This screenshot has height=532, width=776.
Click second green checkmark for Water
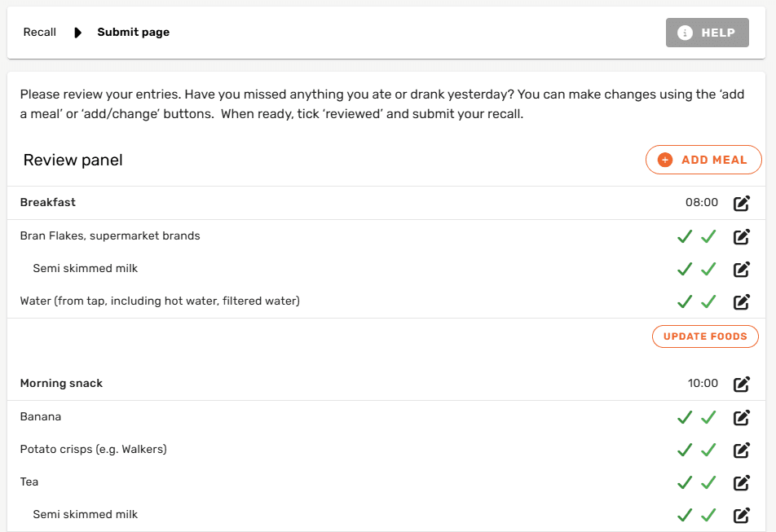click(708, 301)
